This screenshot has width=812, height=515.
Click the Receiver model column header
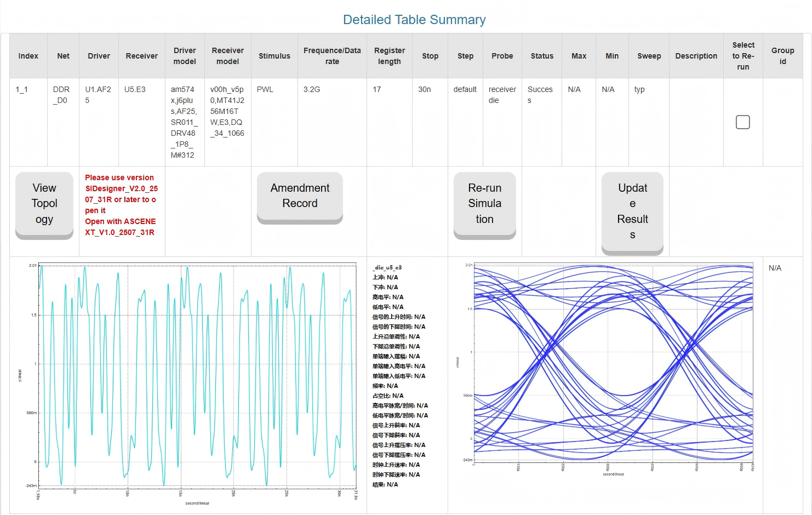point(227,56)
